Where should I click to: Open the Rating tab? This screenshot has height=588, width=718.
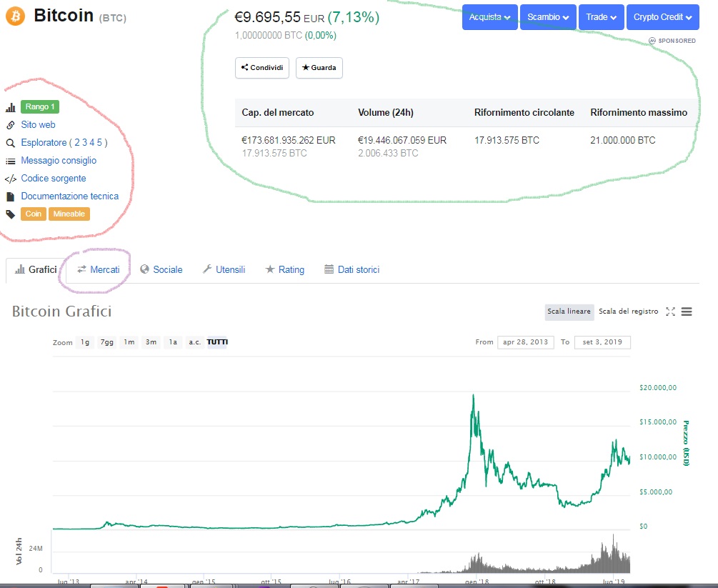pos(285,270)
